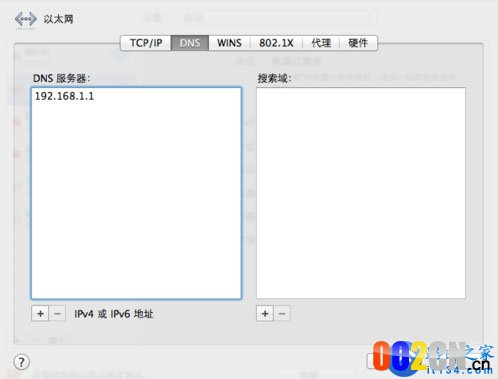This screenshot has width=498, height=379.
Task: Click inside the 搜索域 search domains list
Action: [361, 193]
